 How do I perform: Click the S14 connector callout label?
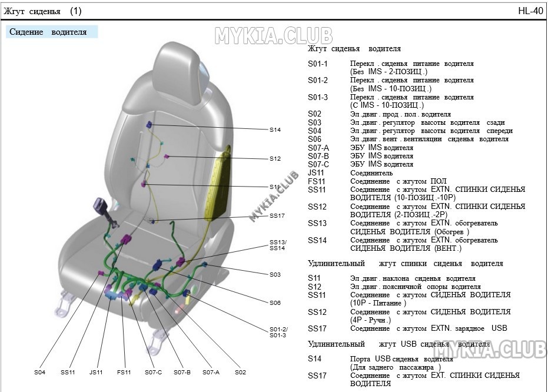275,130
